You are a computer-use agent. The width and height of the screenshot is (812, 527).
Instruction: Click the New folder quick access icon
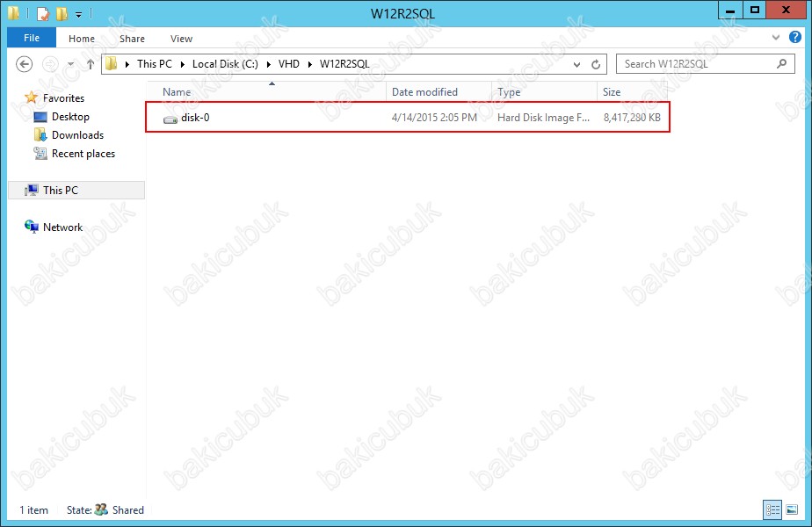(x=62, y=13)
